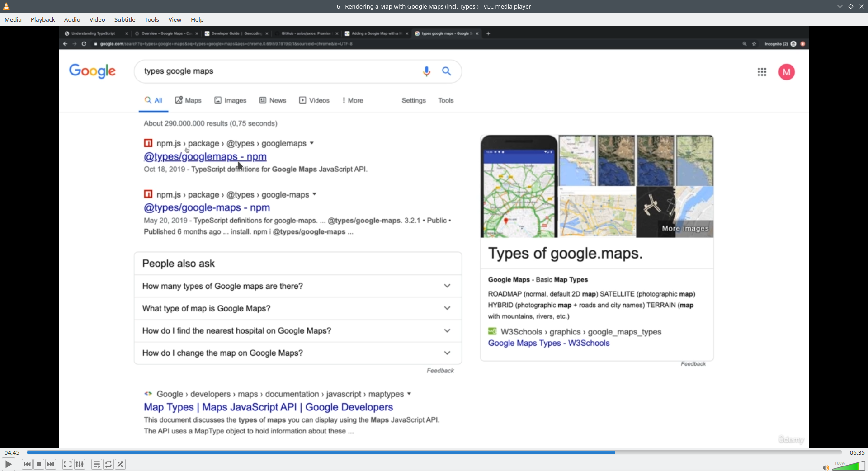Select the All results tab

pos(154,100)
